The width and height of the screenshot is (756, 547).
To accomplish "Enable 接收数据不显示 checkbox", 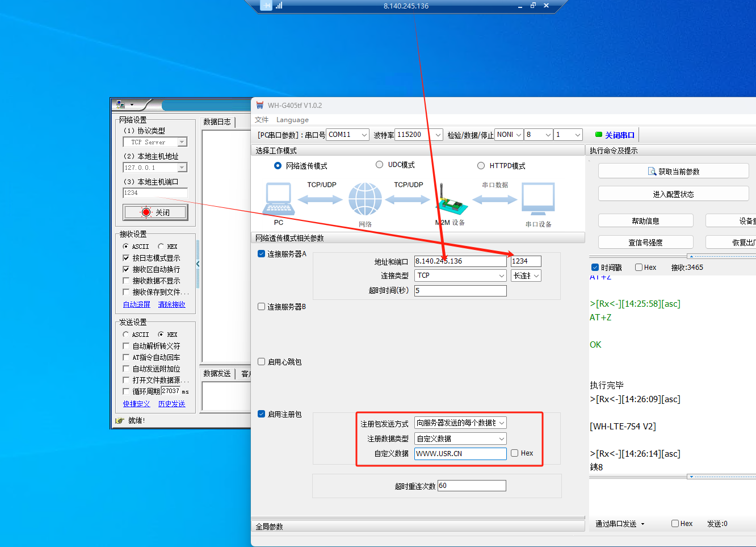I will [x=126, y=281].
